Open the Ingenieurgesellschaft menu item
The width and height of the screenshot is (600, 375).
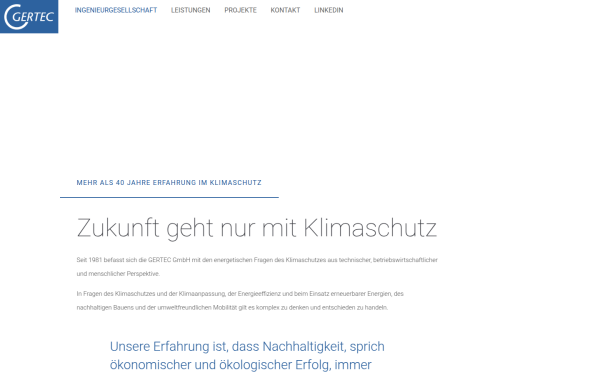[116, 10]
